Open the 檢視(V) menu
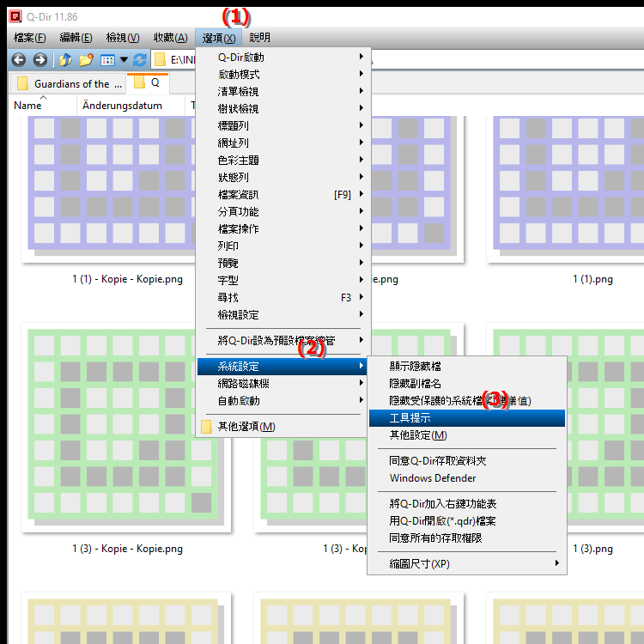The width and height of the screenshot is (644, 644). point(123,38)
